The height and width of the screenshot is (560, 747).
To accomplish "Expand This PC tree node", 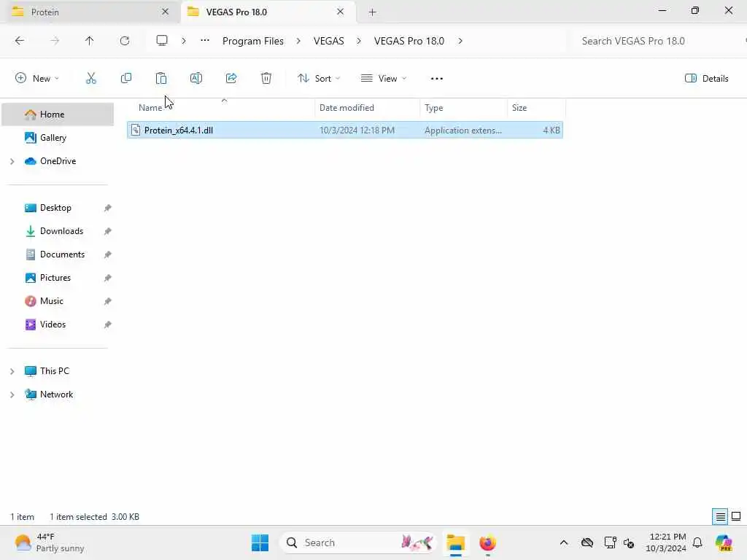I will coord(12,371).
